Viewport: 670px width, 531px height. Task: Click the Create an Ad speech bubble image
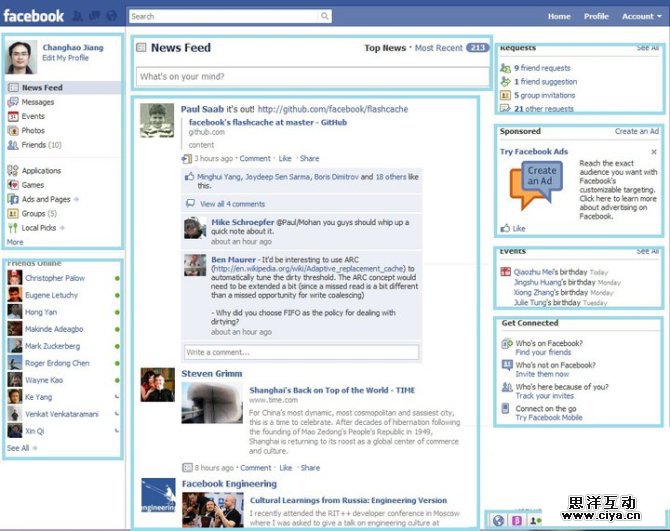(537, 185)
